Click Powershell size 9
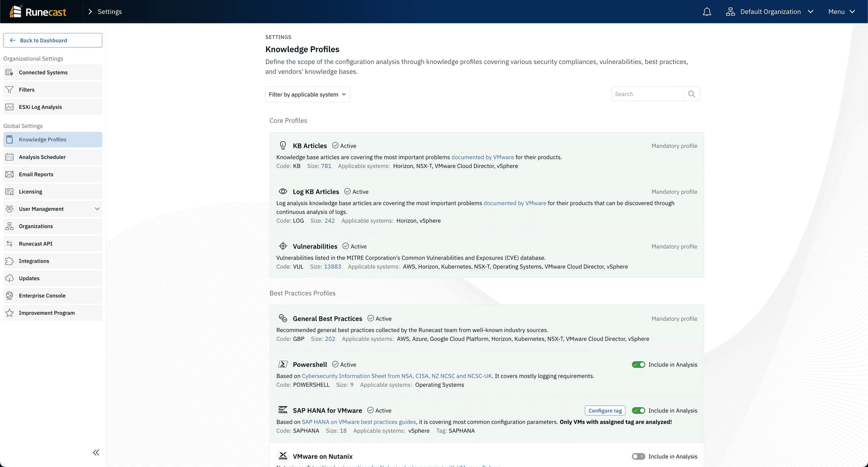 [x=352, y=385]
